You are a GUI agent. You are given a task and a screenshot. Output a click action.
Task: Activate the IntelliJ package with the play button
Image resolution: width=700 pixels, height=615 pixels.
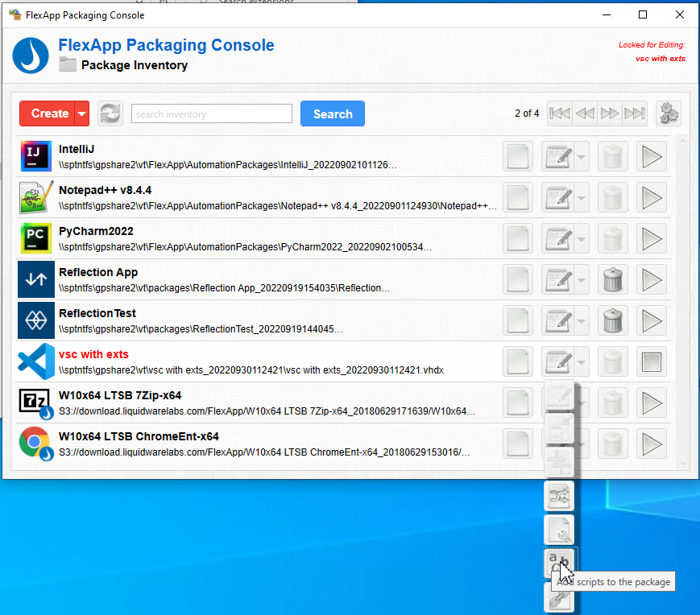[652, 156]
